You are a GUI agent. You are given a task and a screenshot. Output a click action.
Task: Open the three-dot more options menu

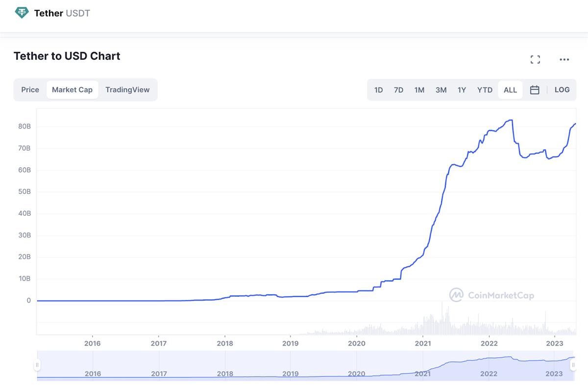[x=564, y=59]
